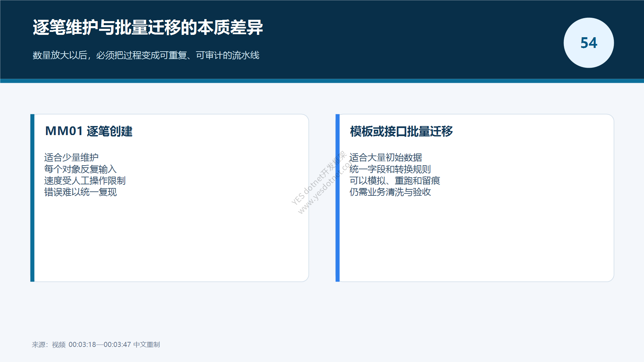Click the page number badge 54
644x362 pixels.
pos(589,43)
